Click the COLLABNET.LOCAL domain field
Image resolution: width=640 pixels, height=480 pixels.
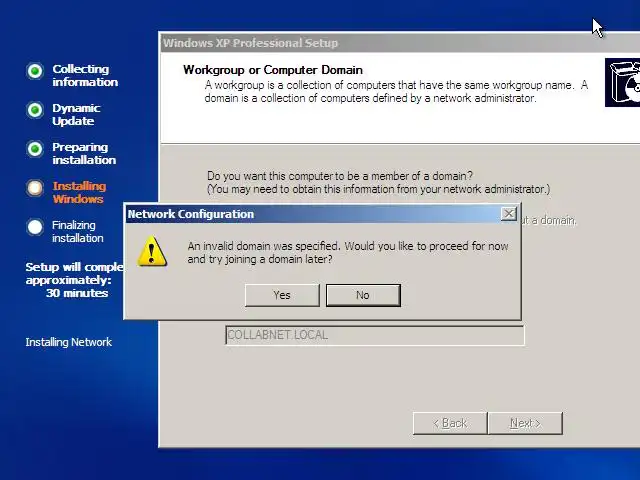coord(375,335)
